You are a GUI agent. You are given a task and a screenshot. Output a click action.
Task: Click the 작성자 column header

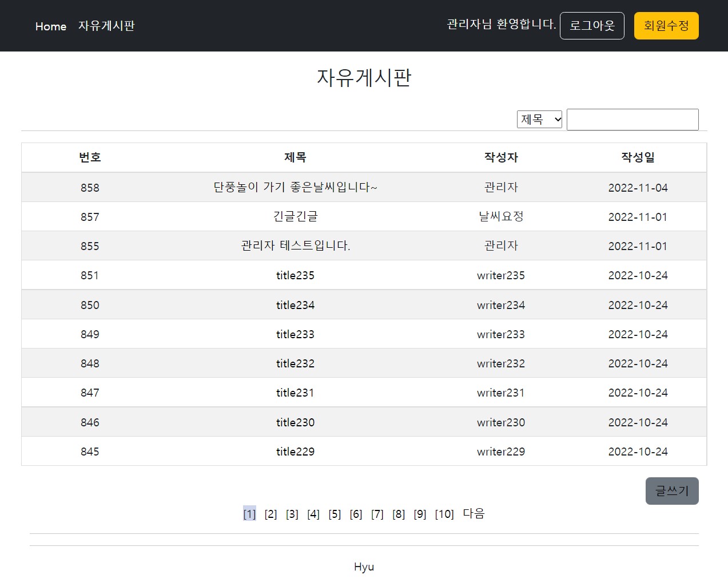point(501,157)
